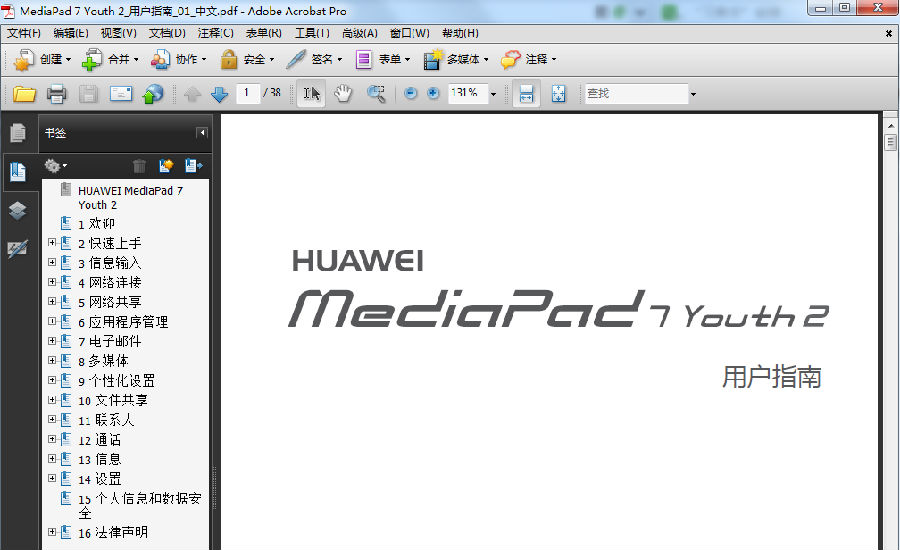Click the Email envelope icon

(121, 93)
